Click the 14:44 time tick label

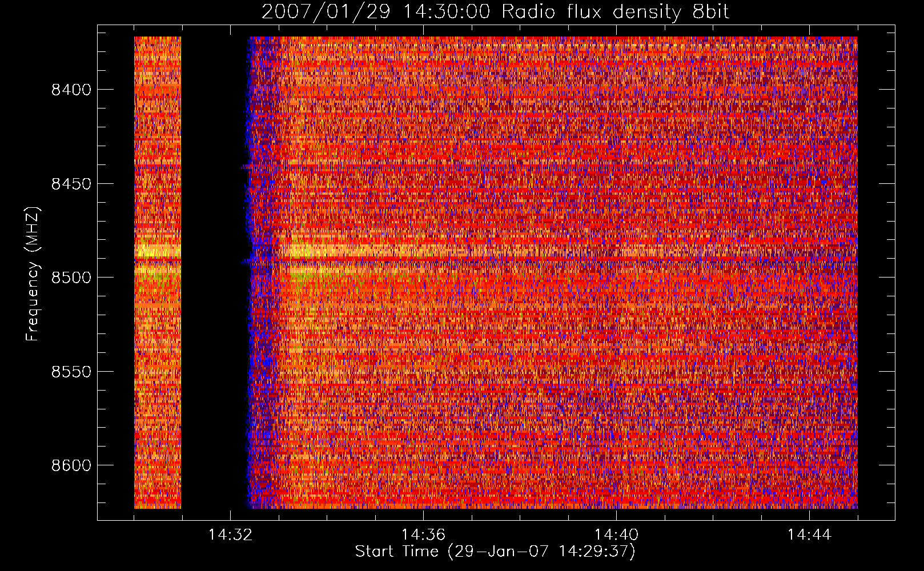click(809, 535)
